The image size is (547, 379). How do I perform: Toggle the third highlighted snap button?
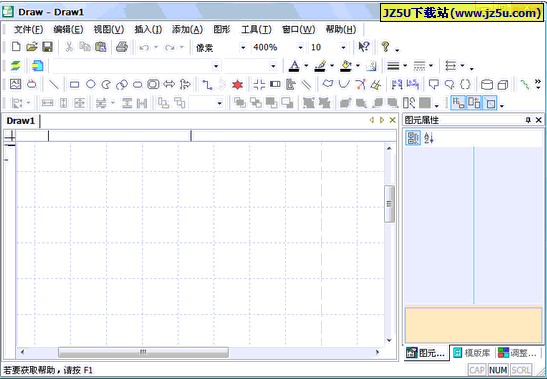pos(489,103)
